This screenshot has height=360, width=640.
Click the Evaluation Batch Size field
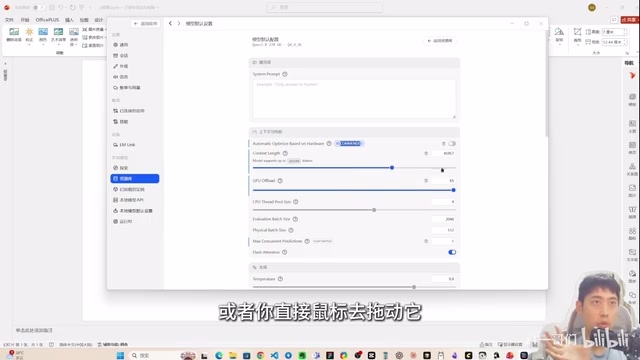(443, 219)
